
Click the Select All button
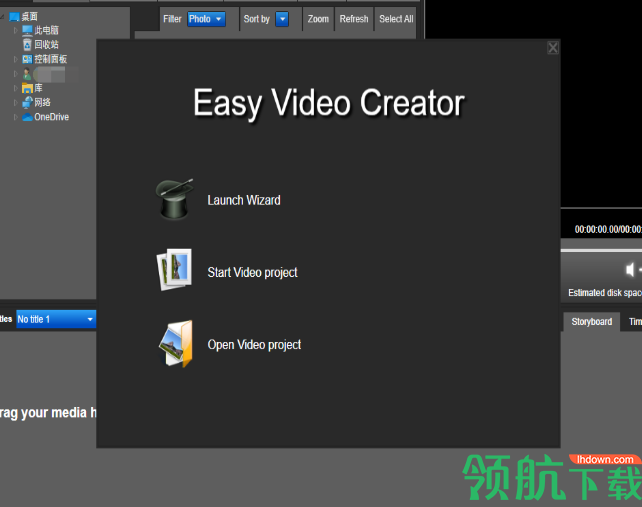(x=396, y=19)
